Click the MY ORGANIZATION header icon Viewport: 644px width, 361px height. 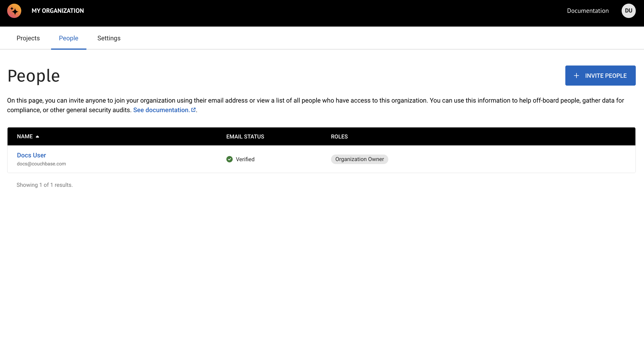click(14, 11)
